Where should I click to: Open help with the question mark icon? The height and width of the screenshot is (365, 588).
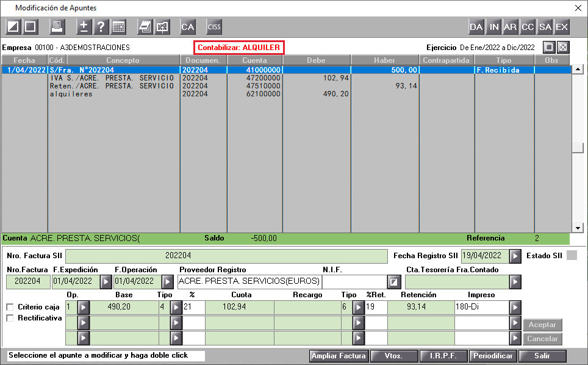(x=101, y=27)
